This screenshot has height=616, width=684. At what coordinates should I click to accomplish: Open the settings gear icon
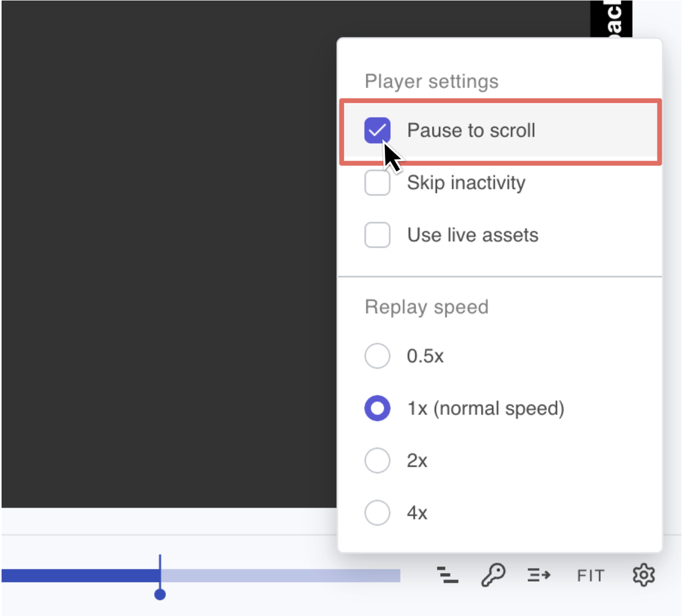[644, 575]
